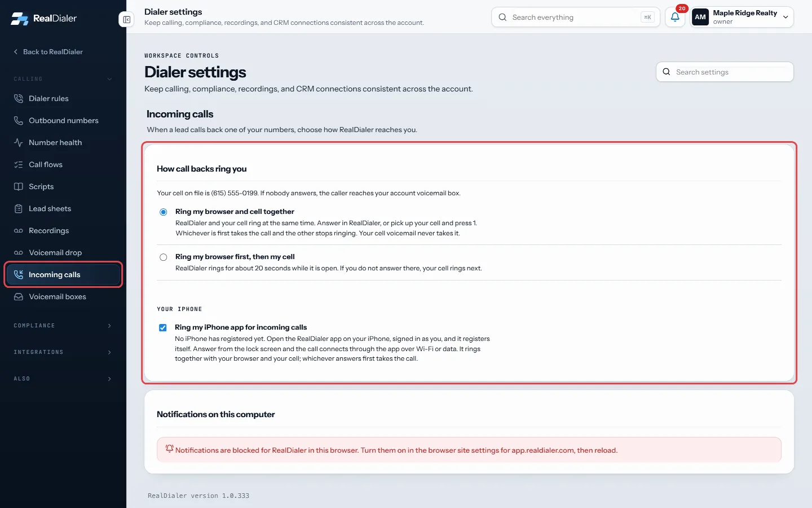Click the Recordings tape icon

(19, 230)
